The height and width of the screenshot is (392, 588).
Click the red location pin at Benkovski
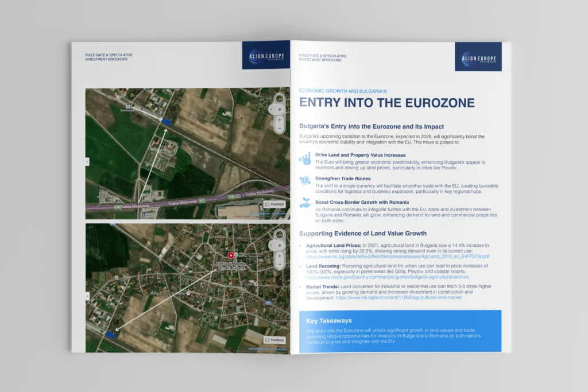(x=231, y=255)
